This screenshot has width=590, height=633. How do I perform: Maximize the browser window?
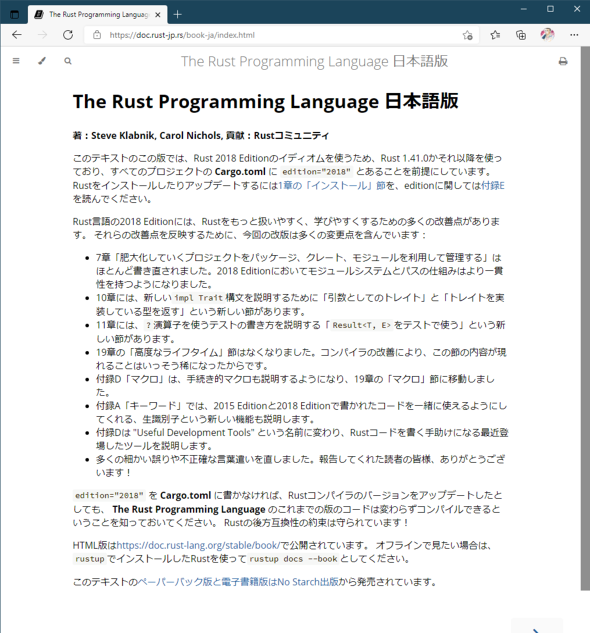(x=550, y=9)
